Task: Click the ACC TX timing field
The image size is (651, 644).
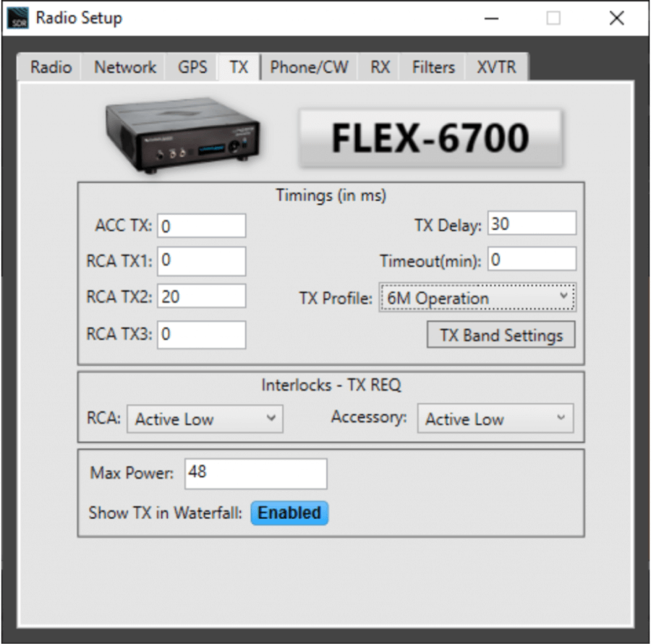Action: coord(201,226)
